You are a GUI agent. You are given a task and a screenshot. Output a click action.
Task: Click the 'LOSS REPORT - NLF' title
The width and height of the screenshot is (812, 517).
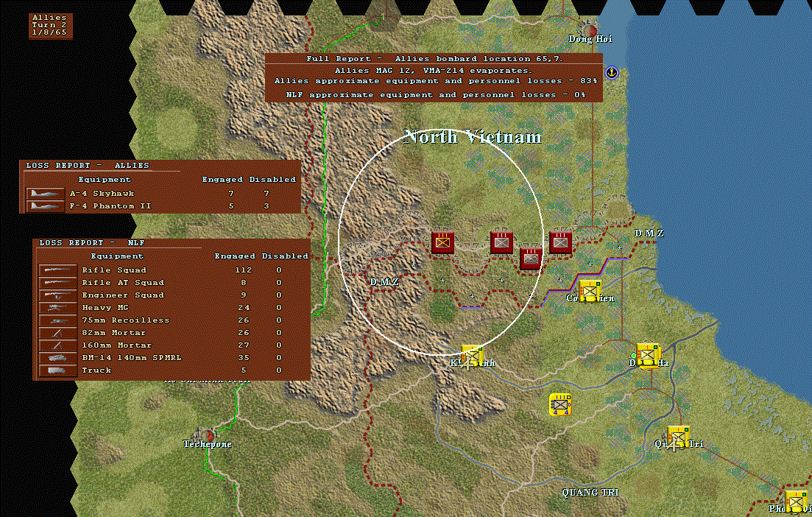(92, 242)
